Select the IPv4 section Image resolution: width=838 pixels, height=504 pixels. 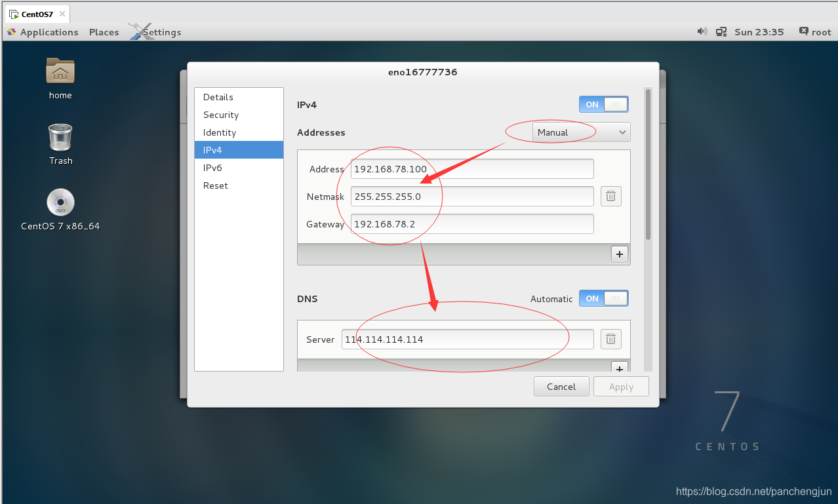239,150
